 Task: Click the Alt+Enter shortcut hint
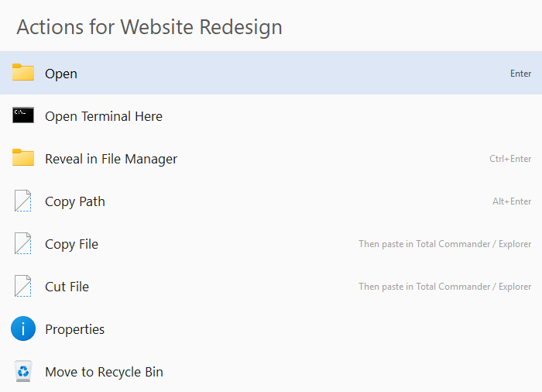coord(512,201)
